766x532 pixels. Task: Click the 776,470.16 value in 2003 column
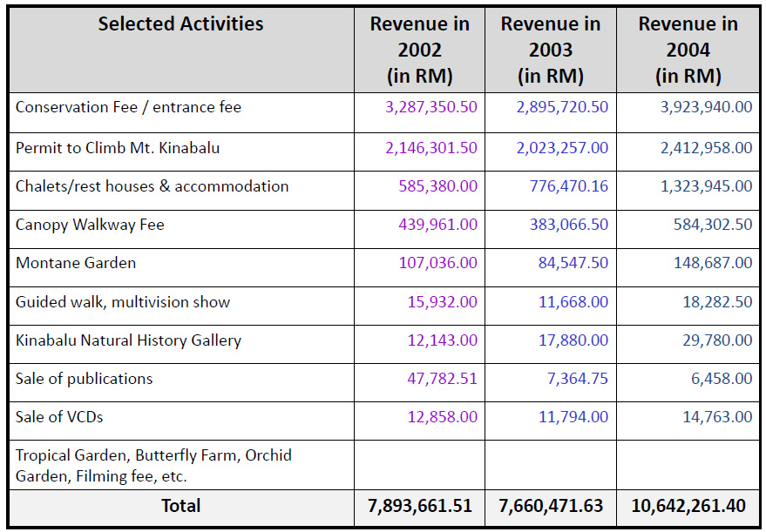[x=568, y=186]
